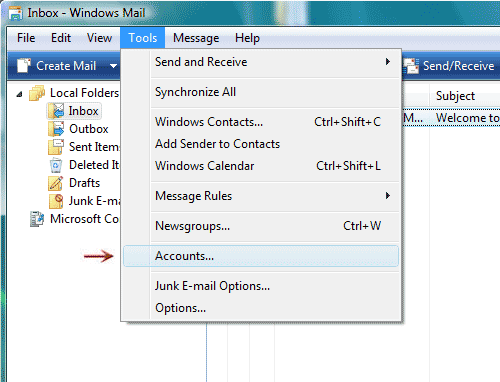Image resolution: width=500 pixels, height=382 pixels.
Task: Select Microsoft Communities in folder list
Action: (x=85, y=219)
